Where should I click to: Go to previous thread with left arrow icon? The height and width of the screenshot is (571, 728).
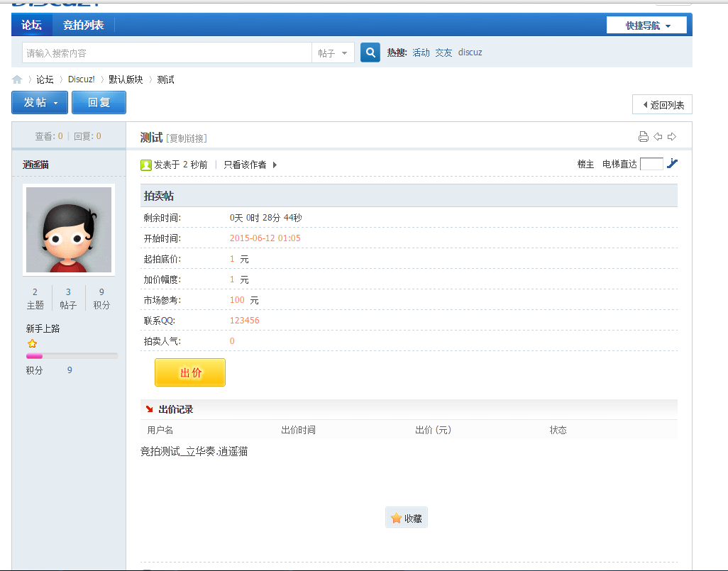tap(658, 136)
